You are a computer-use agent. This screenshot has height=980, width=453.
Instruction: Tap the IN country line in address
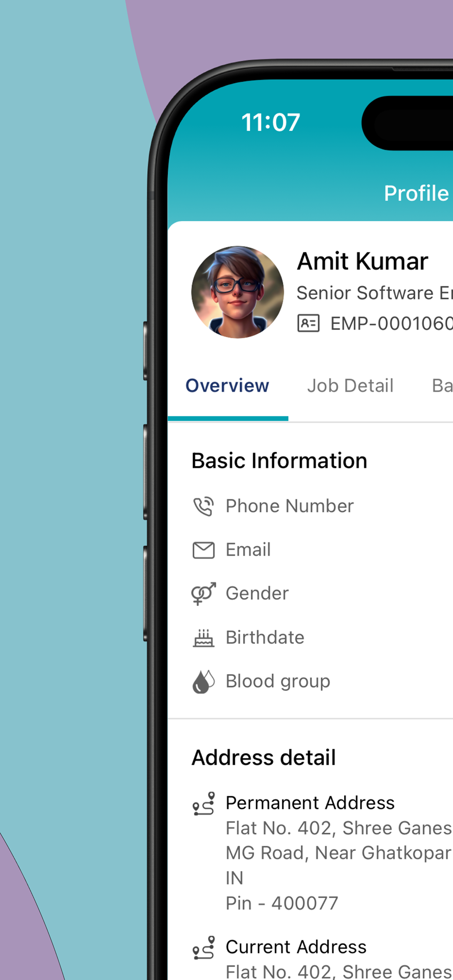pyautogui.click(x=235, y=878)
